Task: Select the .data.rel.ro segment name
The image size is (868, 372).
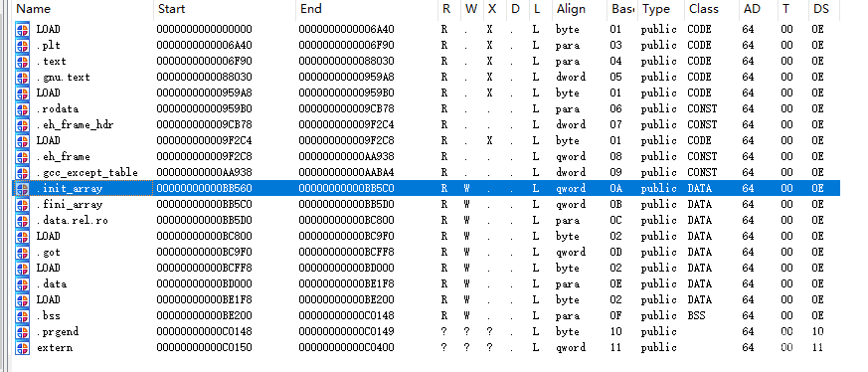Action: [72, 221]
